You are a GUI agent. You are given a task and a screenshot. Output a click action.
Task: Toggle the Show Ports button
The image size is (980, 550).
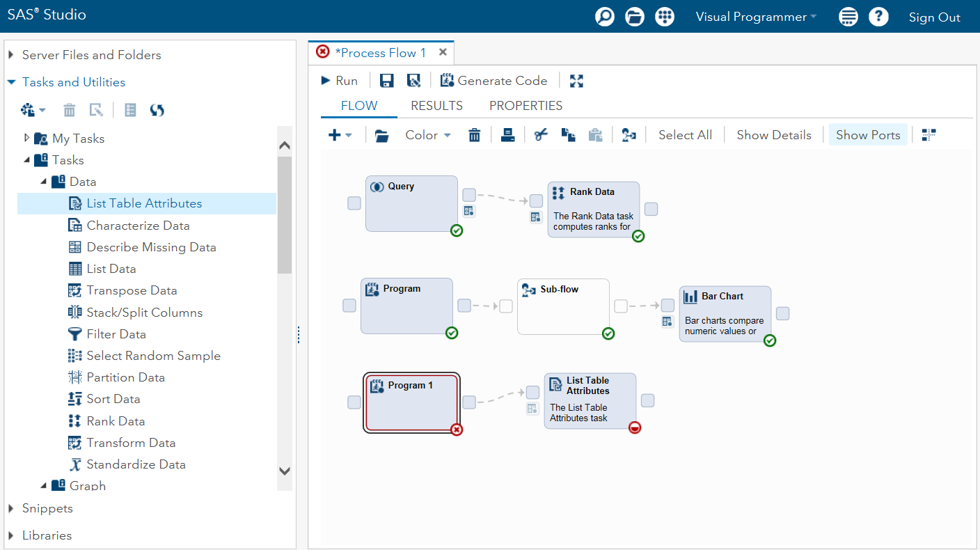click(868, 135)
